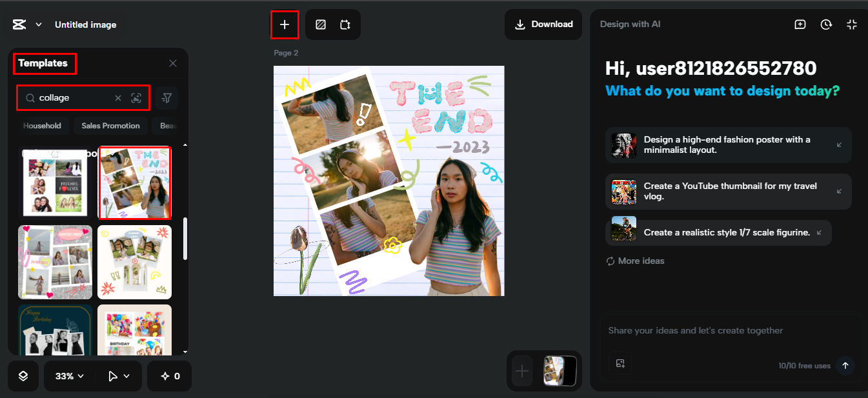Select the Household template category
The image size is (868, 398).
point(43,125)
